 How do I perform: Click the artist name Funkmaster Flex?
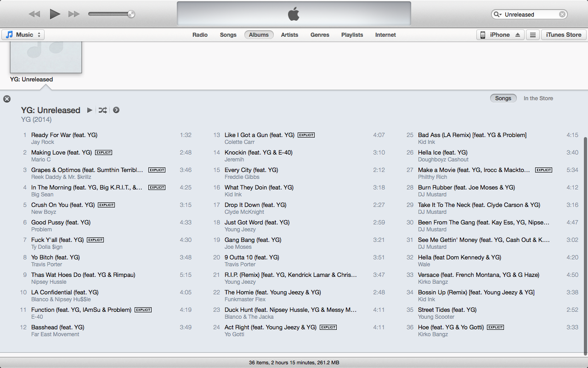pos(245,299)
